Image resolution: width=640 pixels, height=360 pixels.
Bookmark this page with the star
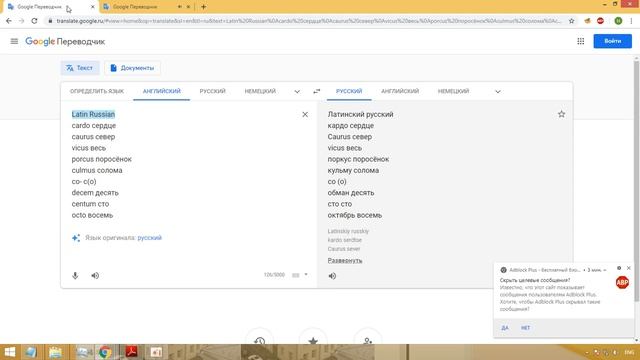pyautogui.click(x=571, y=21)
